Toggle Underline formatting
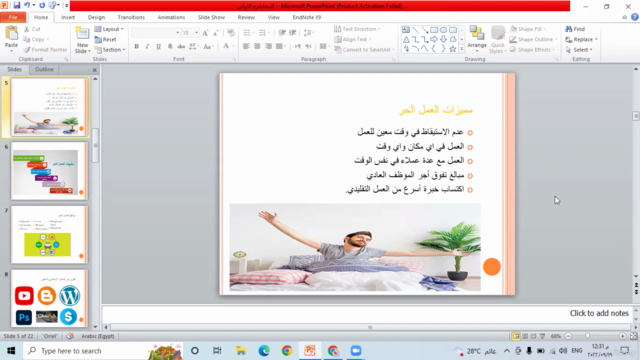Viewport: 640px width, 360px height. 158,46
